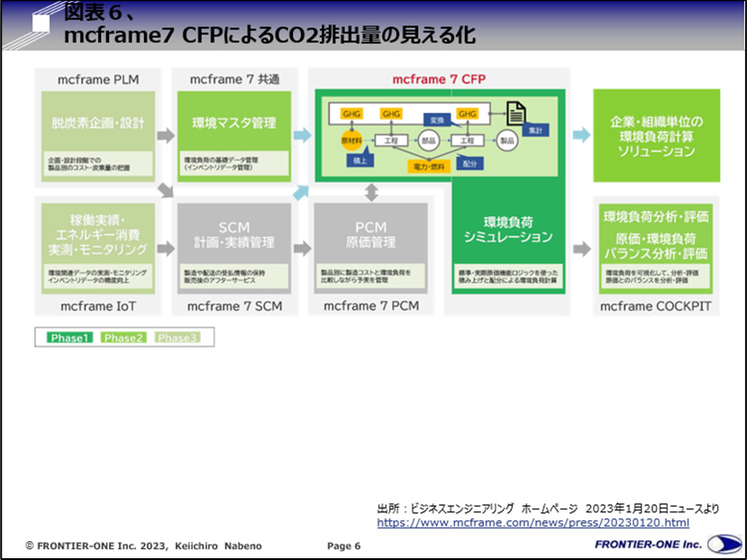Click the 出所：ビジネスエンジニアリング source line
Image resolution: width=747 pixels, height=560 pixels.
[548, 508]
